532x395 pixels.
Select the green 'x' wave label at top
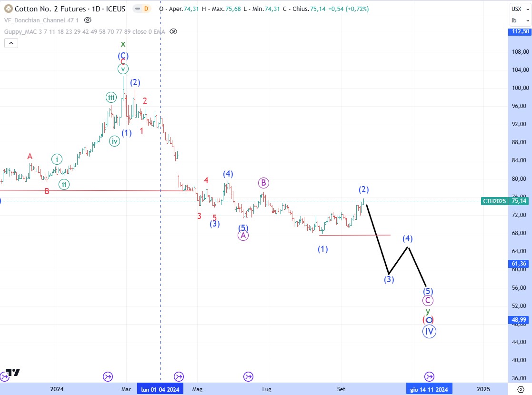pos(123,44)
